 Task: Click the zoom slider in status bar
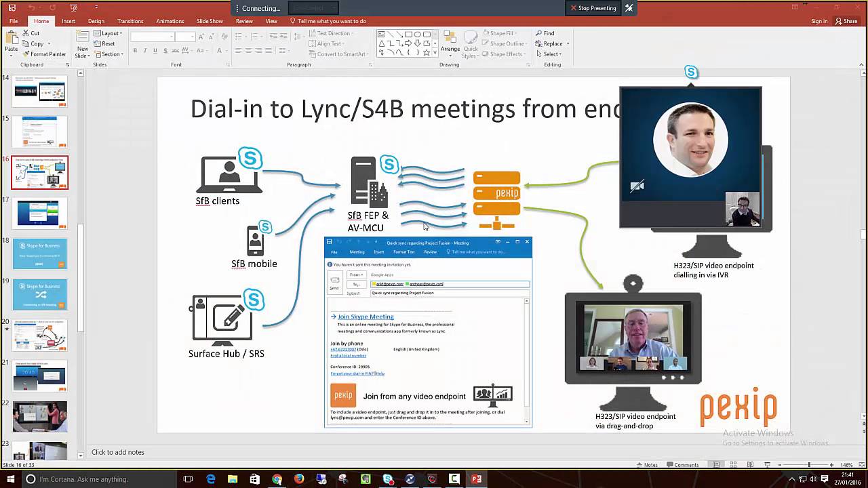[x=808, y=465]
